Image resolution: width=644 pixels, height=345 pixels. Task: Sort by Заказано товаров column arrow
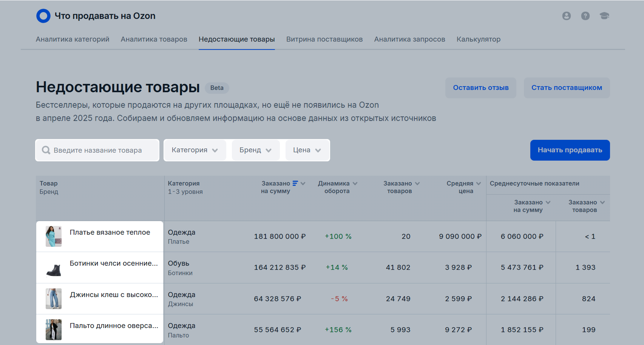coord(417,184)
